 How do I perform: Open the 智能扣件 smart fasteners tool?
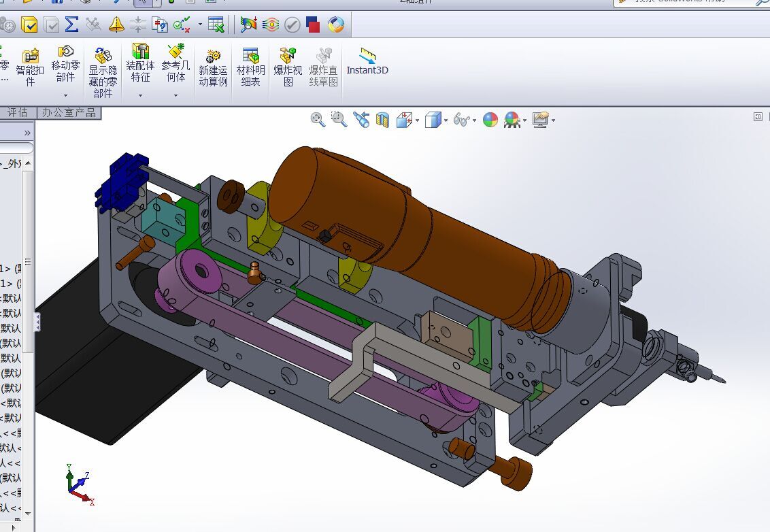(x=30, y=67)
